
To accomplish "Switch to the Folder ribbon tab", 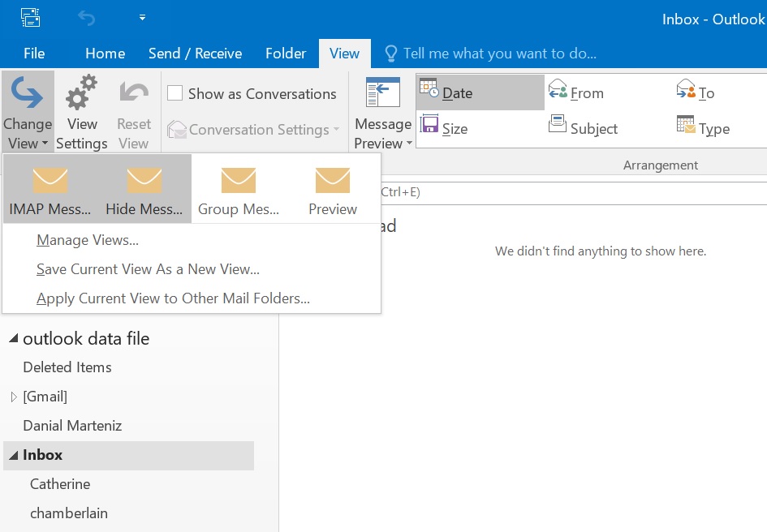I will pos(286,54).
